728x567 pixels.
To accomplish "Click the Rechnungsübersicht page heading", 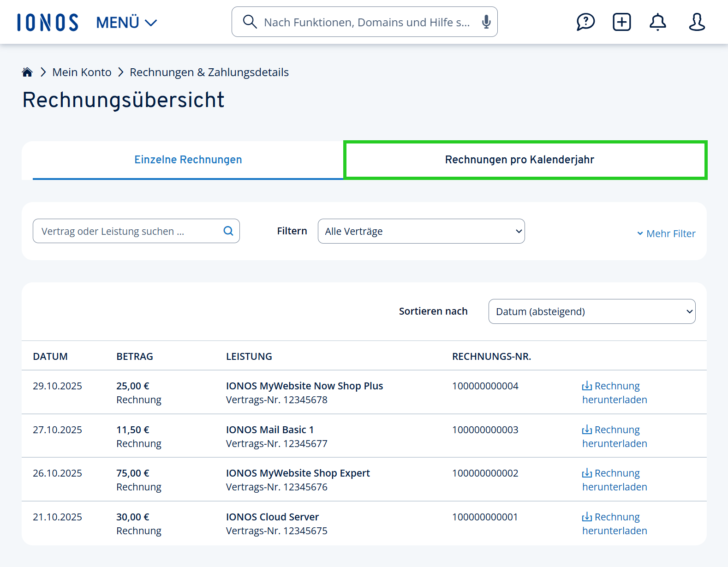I will (x=123, y=100).
